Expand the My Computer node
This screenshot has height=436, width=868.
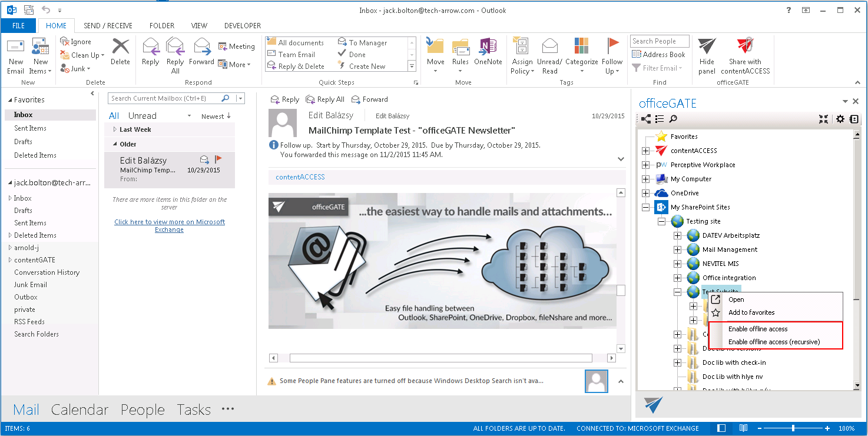click(x=646, y=179)
